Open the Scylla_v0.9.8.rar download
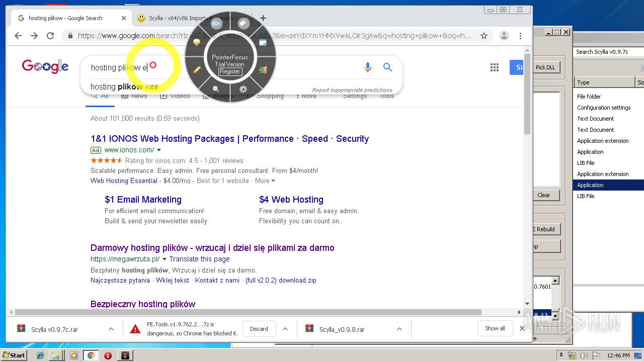The width and height of the screenshot is (644, 362). pyautogui.click(x=342, y=329)
